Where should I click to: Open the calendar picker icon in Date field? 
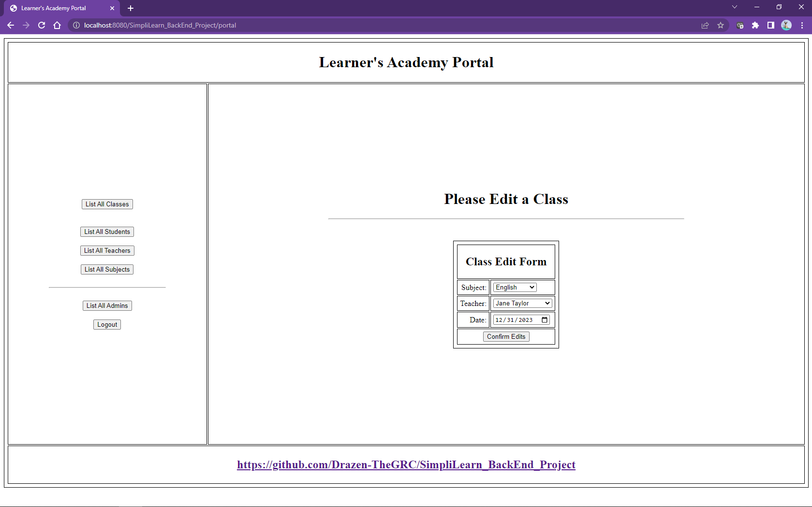pyautogui.click(x=545, y=320)
